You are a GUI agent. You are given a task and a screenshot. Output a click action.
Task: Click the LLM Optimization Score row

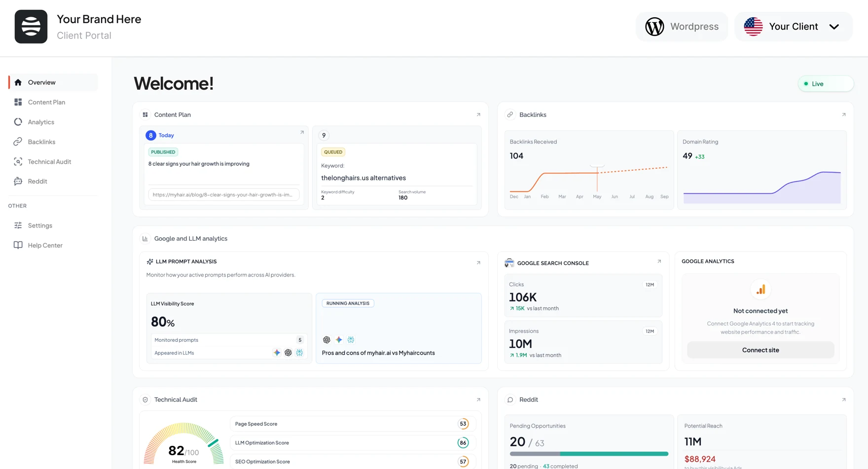[353, 443]
